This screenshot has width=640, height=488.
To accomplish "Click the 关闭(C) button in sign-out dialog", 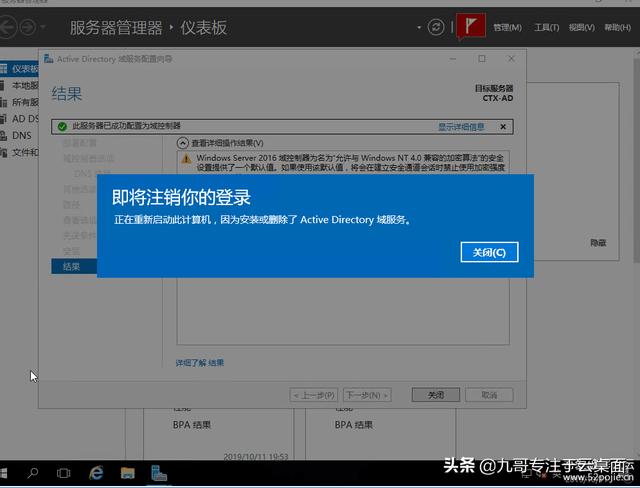I will pyautogui.click(x=489, y=252).
